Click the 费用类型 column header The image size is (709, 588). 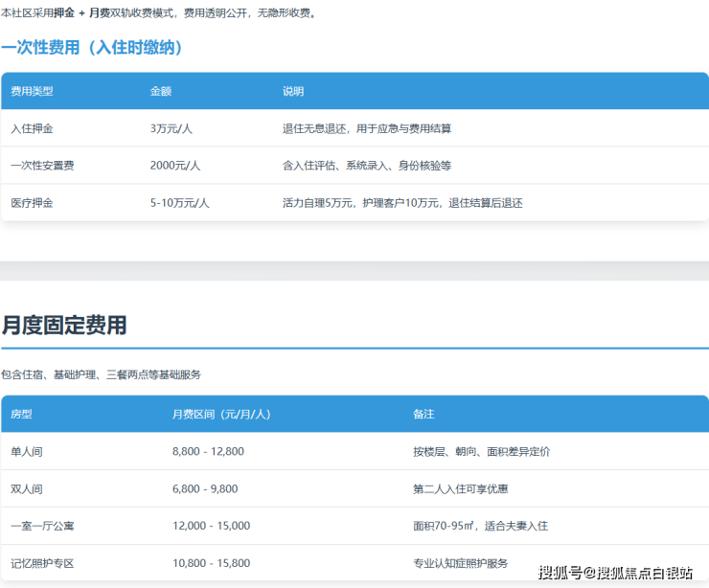(x=32, y=91)
